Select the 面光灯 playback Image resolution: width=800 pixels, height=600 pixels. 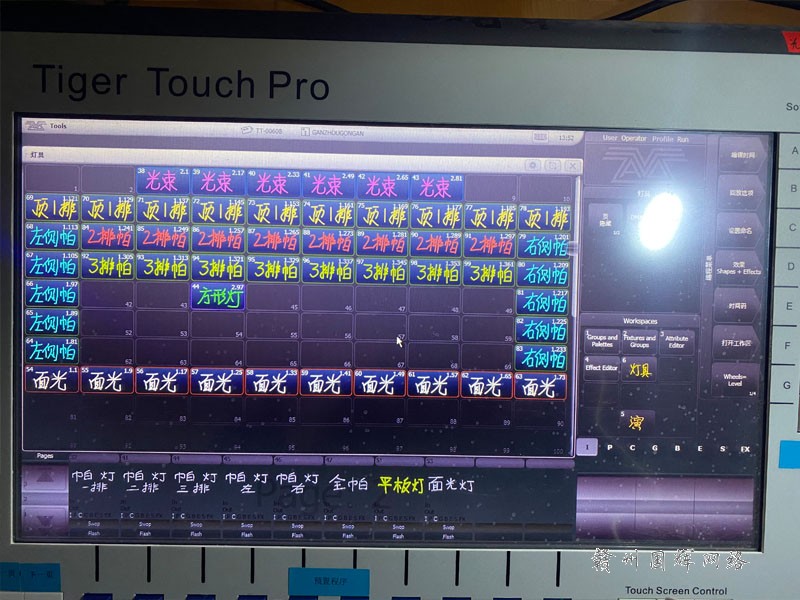click(452, 485)
